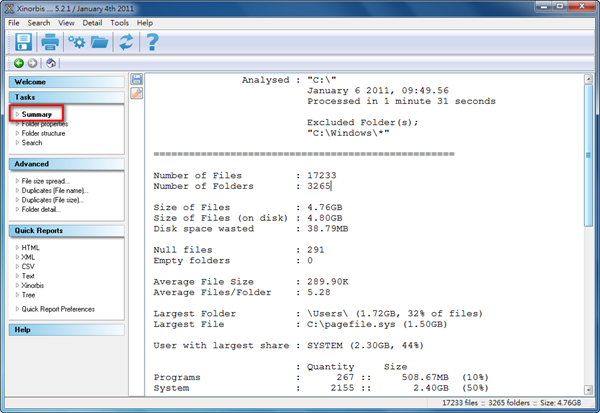Viewport: 600px width, 413px height.
Task: Click the Print report icon
Action: coord(50,42)
